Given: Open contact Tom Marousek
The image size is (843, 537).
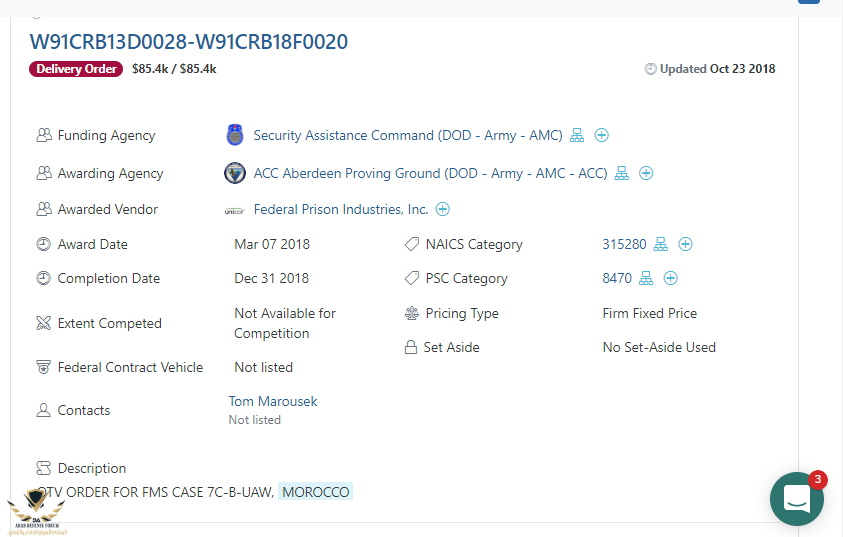Looking at the screenshot, I should pos(273,401).
